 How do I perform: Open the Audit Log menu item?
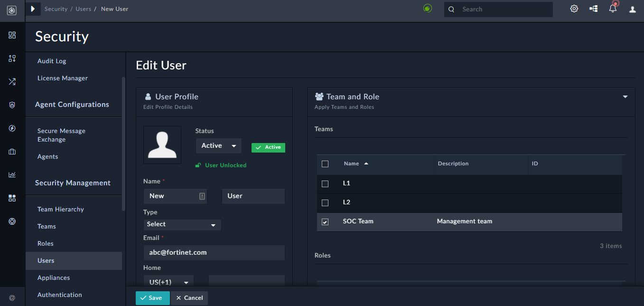(x=51, y=61)
